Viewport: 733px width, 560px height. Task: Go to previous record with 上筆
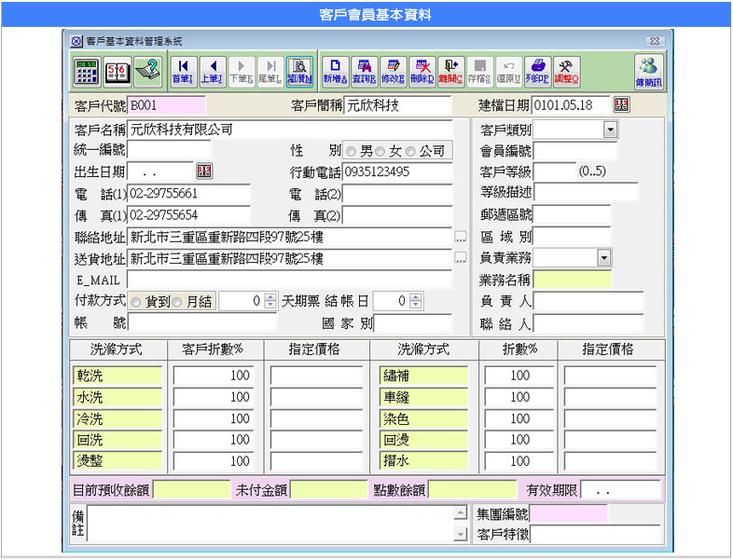(x=213, y=69)
